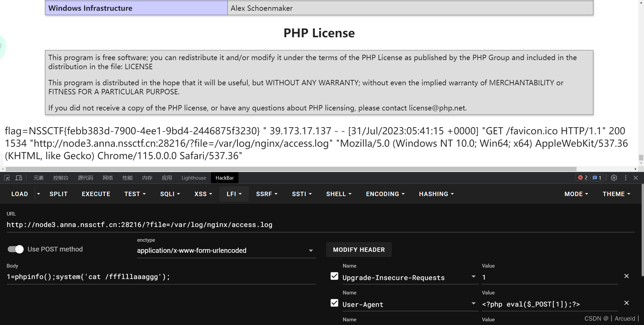644x325 pixels.
Task: Uncheck the Upgrade-Insecure-Requests header checkbox
Action: (334, 276)
